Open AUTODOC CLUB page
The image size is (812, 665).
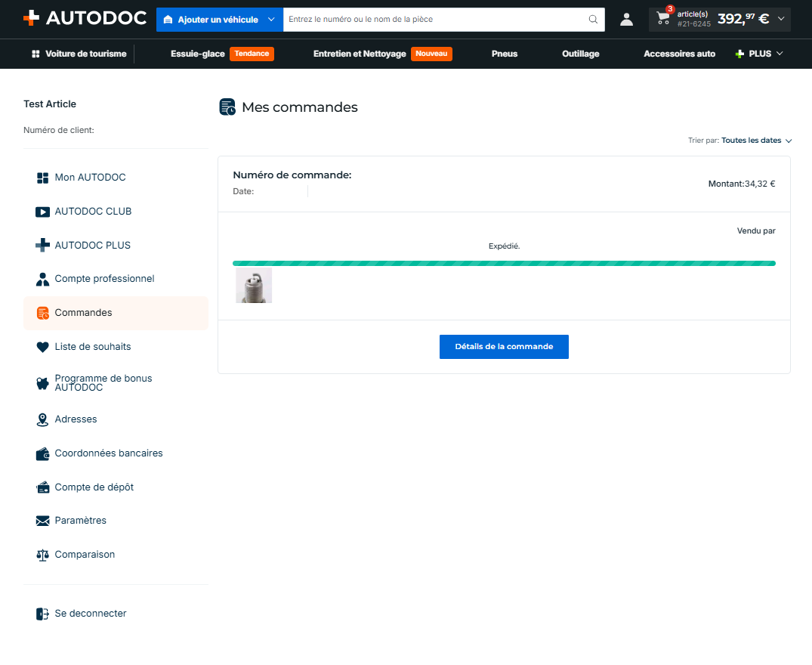[x=93, y=212]
